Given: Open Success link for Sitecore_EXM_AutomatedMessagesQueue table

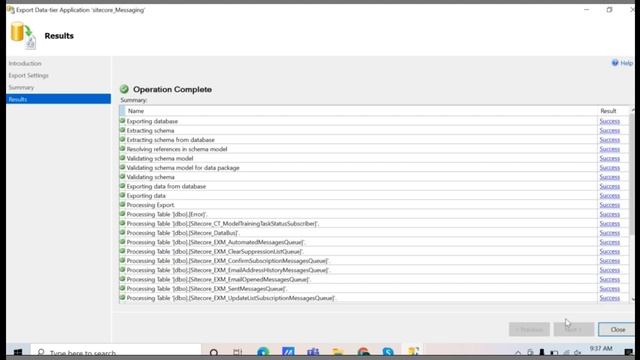Looking at the screenshot, I should pos(610,242).
